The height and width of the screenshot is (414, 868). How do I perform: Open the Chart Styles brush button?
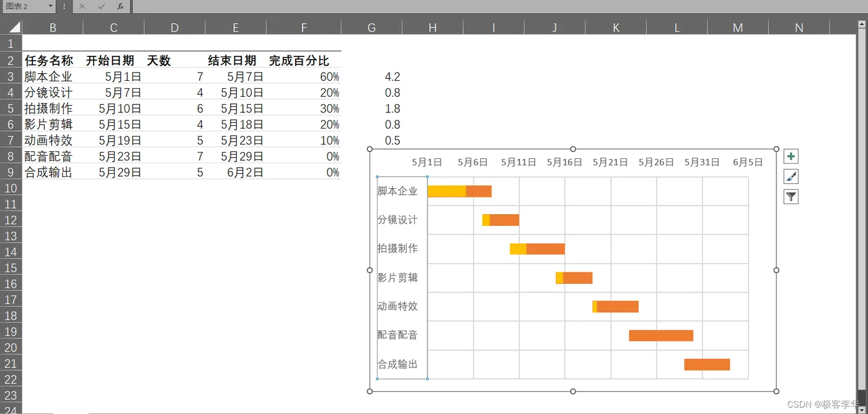coord(790,177)
